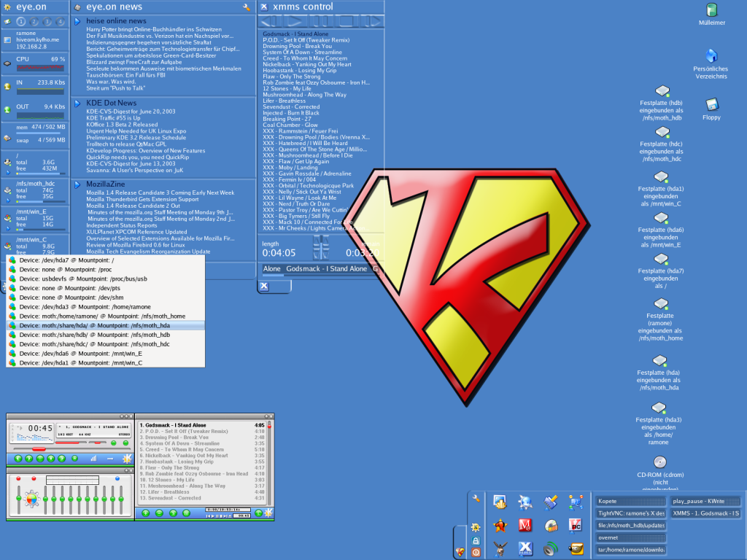
Task: Click xmms control play button
Action: click(x=295, y=21)
